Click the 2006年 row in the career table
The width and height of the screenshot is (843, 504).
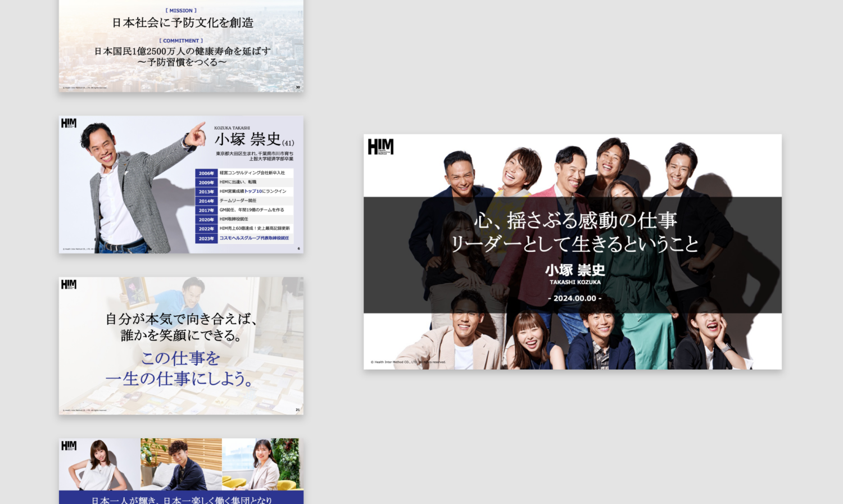(x=244, y=173)
